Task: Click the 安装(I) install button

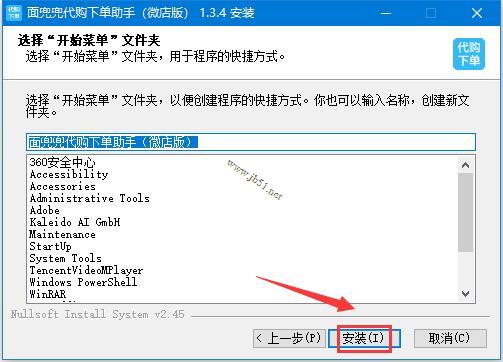Action: tap(364, 339)
